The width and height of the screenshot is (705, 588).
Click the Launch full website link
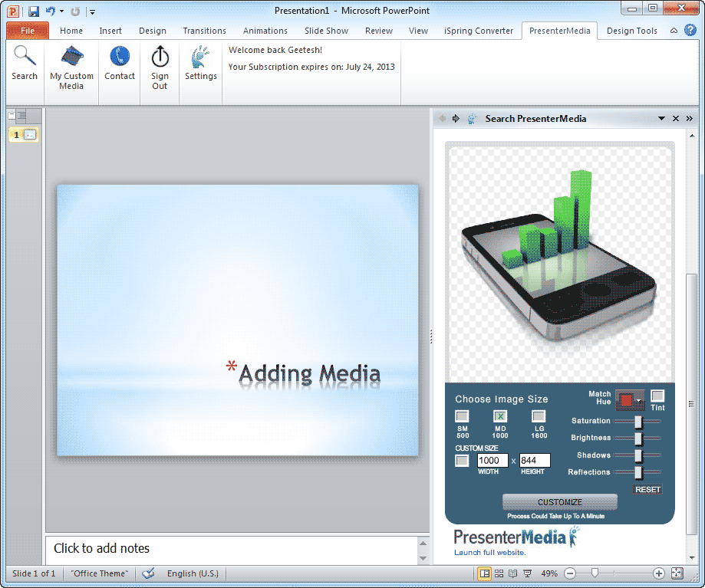pyautogui.click(x=489, y=553)
